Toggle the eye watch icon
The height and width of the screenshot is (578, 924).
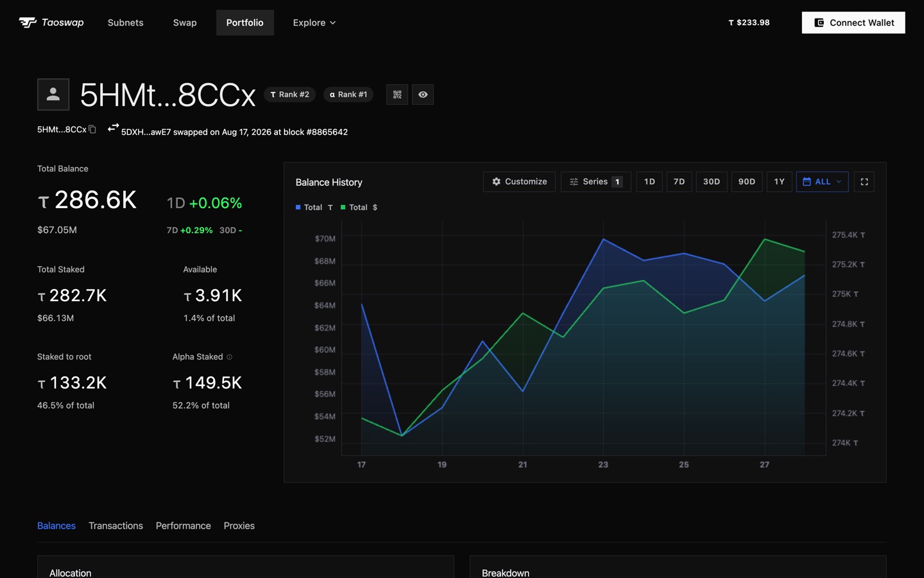coord(423,94)
